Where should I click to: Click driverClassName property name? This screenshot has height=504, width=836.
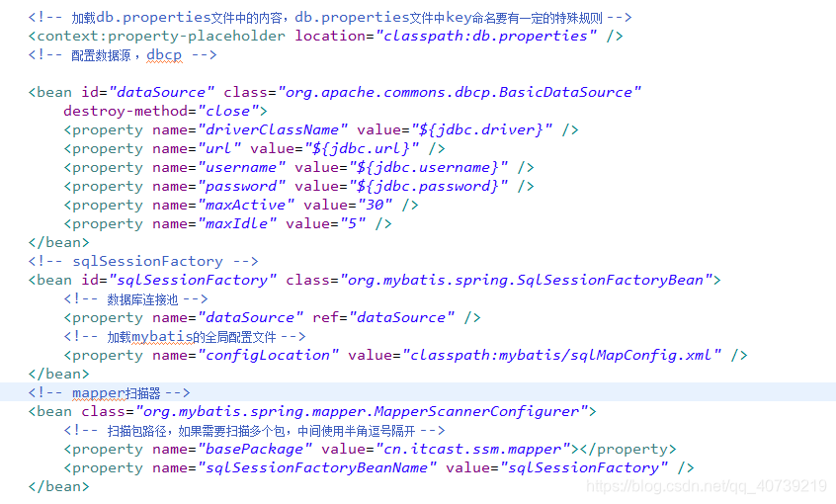[x=273, y=129]
